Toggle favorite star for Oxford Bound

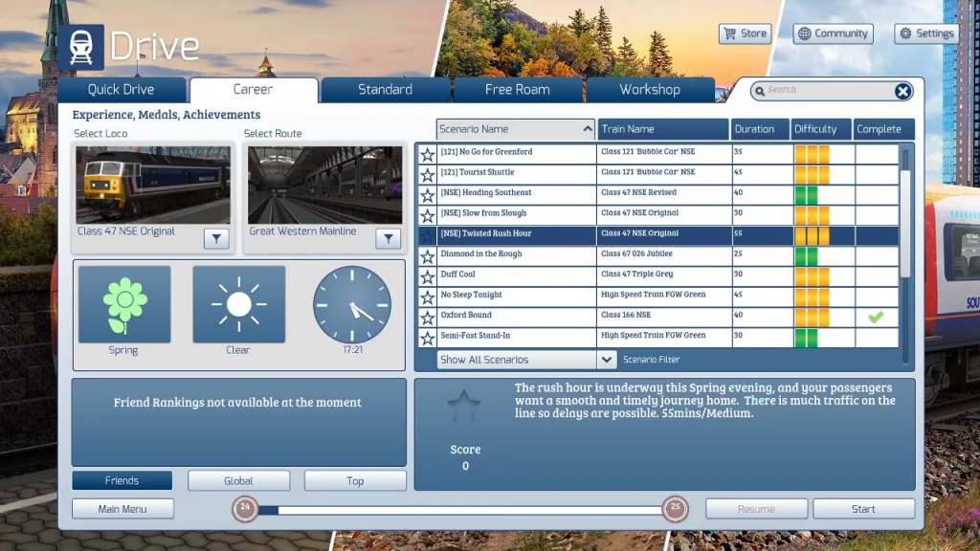(x=427, y=317)
